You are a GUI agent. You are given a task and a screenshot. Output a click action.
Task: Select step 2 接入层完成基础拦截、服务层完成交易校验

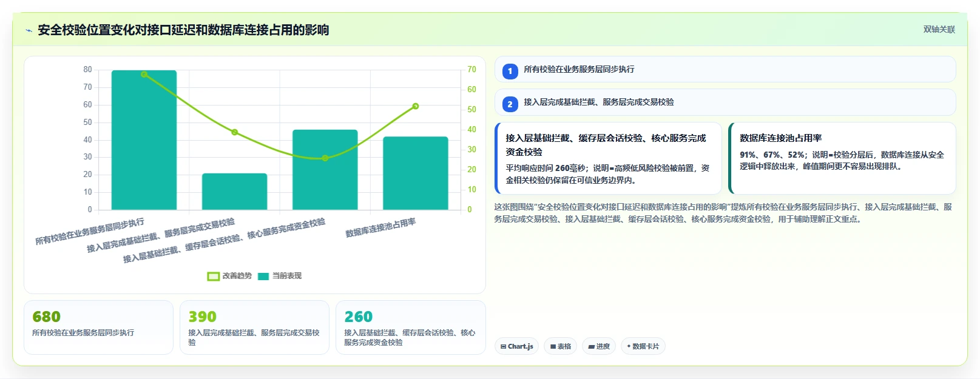pyautogui.click(x=725, y=102)
